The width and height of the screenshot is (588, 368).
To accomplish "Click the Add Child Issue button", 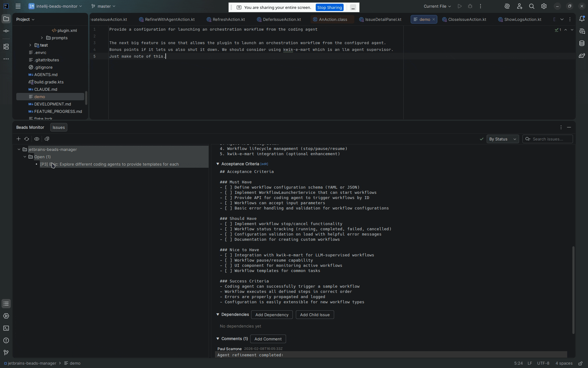I will point(315,315).
